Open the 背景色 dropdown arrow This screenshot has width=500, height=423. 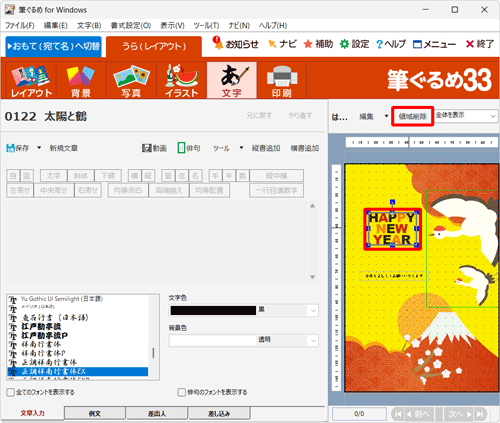tap(313, 340)
